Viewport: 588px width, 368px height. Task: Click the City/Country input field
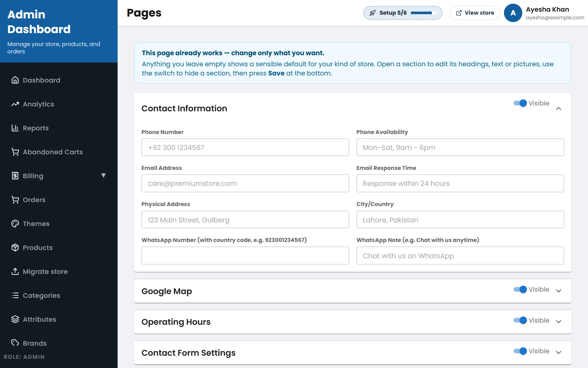tap(460, 220)
